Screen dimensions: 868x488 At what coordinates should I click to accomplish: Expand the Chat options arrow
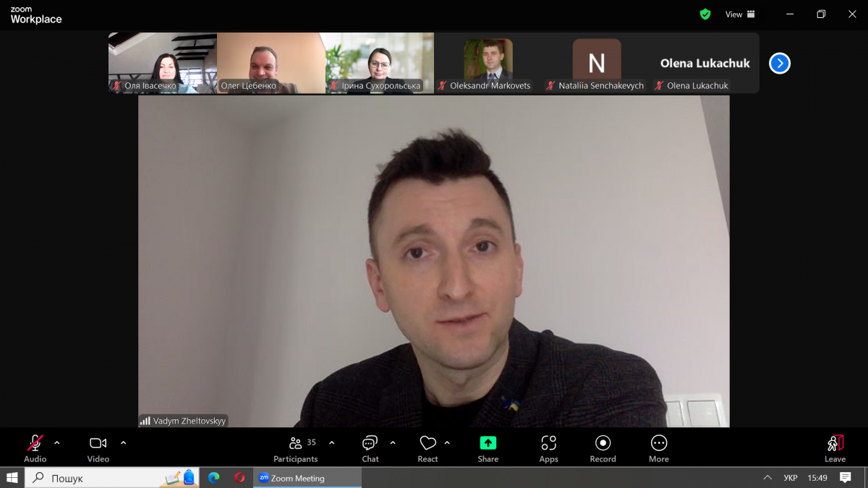coord(393,443)
